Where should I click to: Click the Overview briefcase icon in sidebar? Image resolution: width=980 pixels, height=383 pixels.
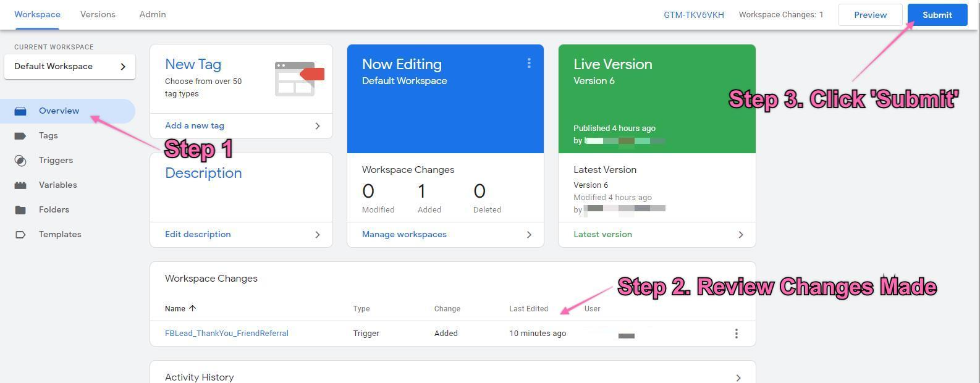(20, 111)
